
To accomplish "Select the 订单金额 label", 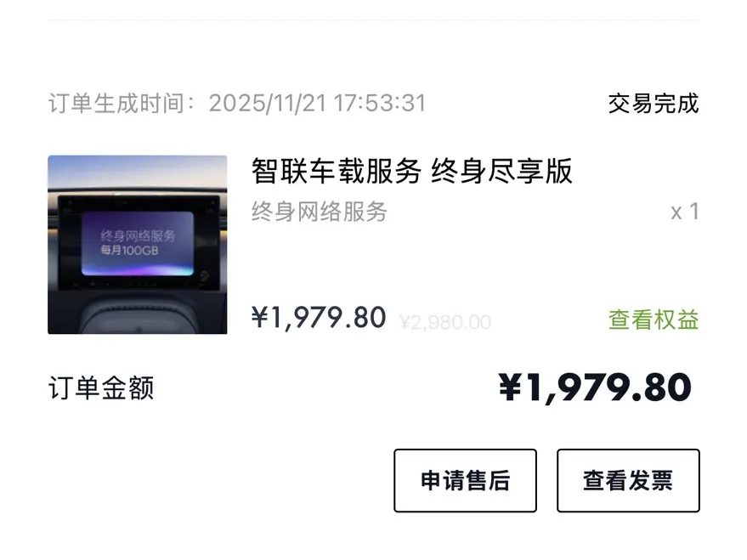I will click(x=101, y=387).
